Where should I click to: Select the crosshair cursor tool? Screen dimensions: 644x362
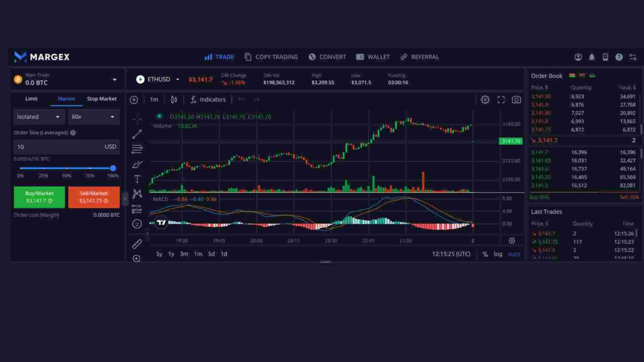point(137,119)
